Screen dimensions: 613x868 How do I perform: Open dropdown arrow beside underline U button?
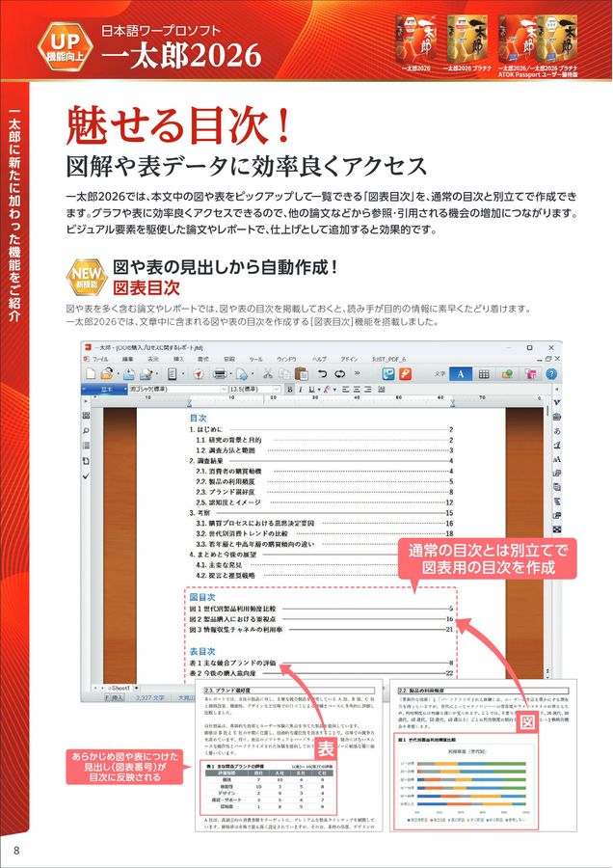[x=319, y=390]
